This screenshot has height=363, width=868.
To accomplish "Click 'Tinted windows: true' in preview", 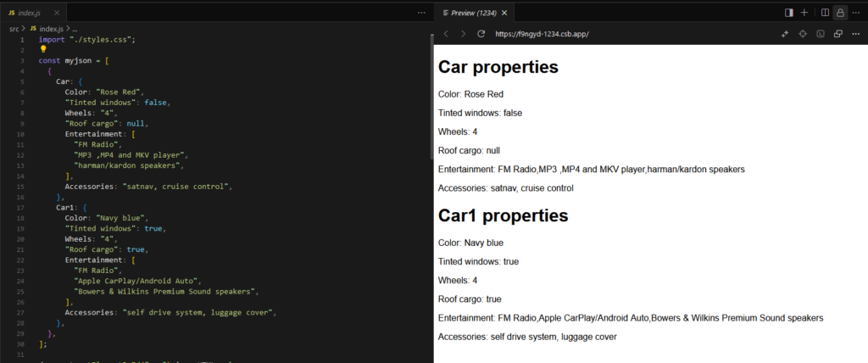I will (x=478, y=261).
